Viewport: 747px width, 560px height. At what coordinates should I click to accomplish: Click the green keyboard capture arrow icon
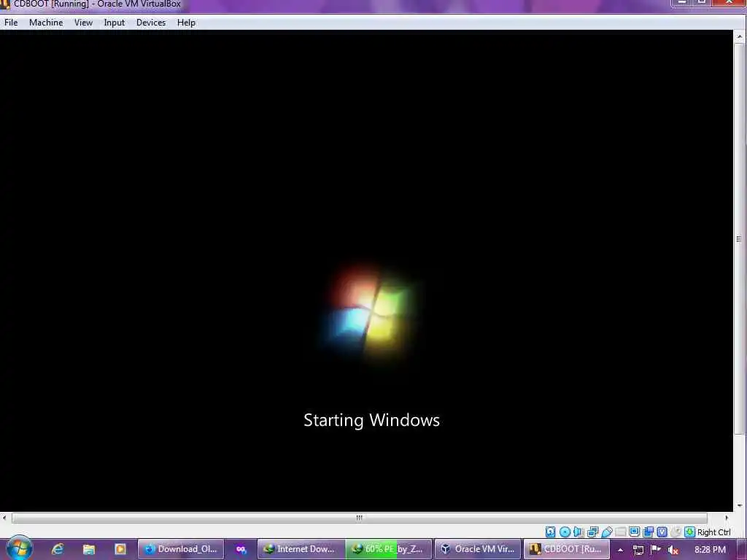pos(689,532)
